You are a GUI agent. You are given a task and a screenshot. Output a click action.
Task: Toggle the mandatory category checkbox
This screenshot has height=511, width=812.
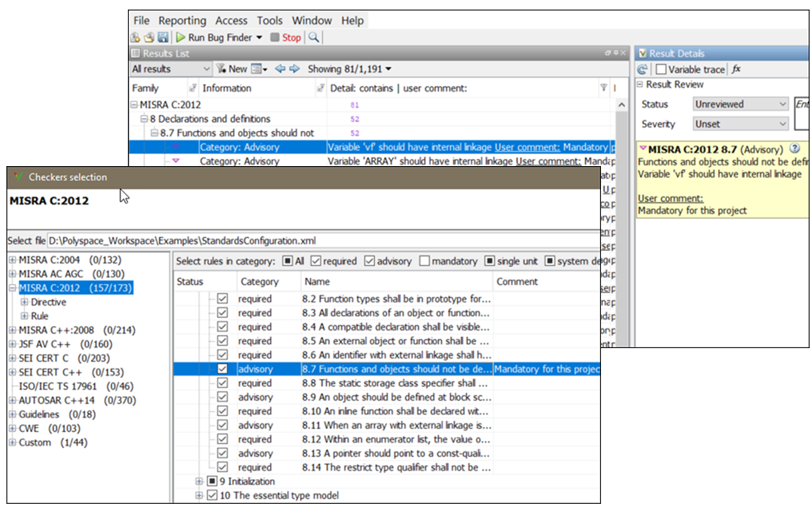[x=424, y=261]
